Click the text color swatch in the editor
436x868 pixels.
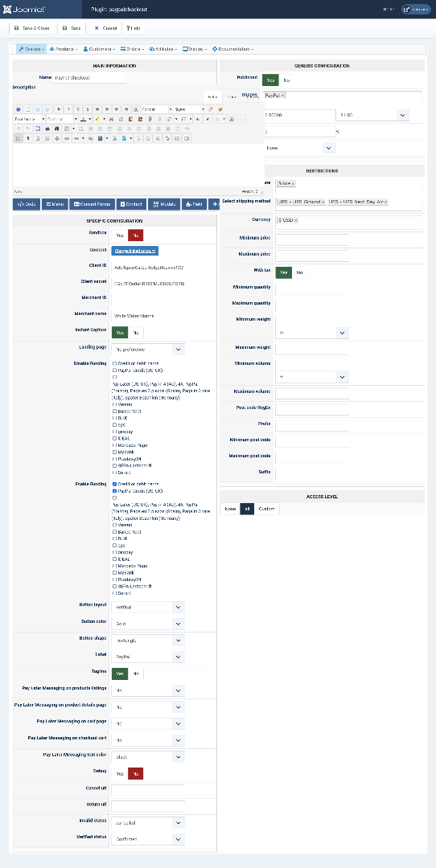click(83, 118)
